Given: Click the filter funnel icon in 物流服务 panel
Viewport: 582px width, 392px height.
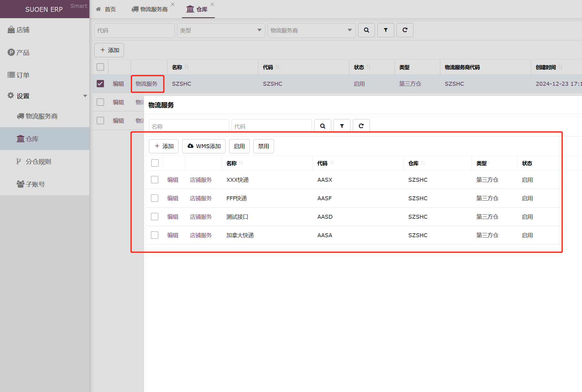Looking at the screenshot, I should 342,126.
